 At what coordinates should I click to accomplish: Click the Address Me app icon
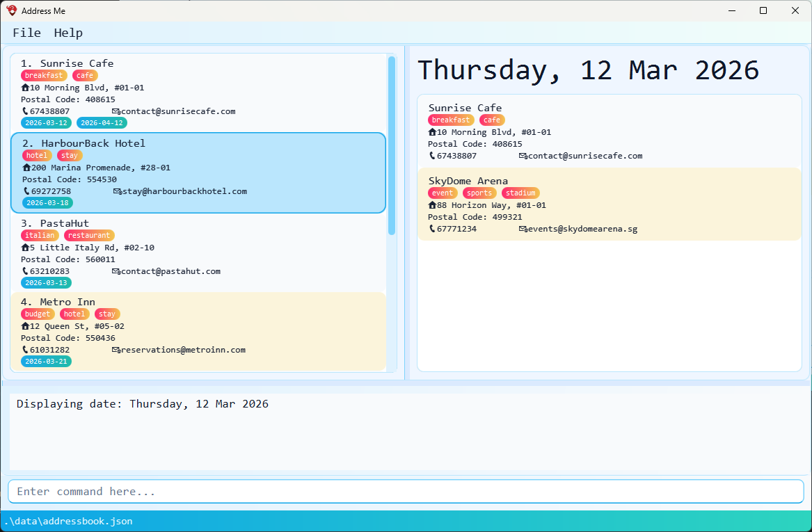[11, 10]
